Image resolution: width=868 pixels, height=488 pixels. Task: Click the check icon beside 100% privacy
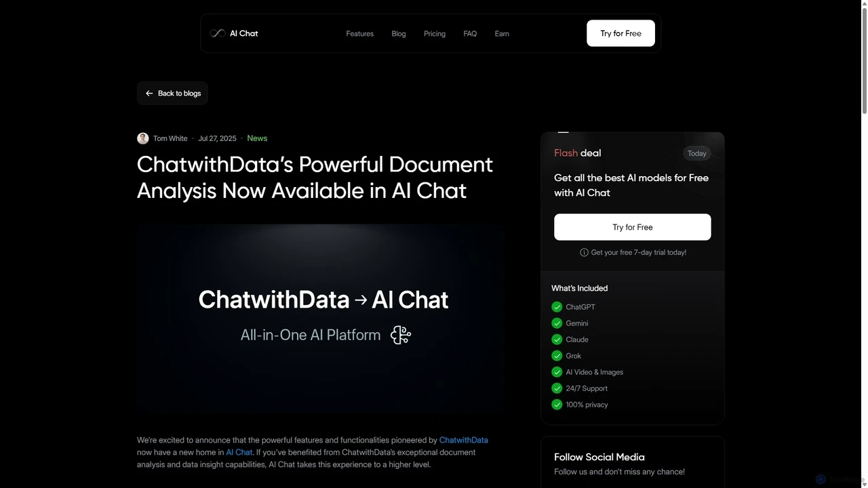[557, 405]
